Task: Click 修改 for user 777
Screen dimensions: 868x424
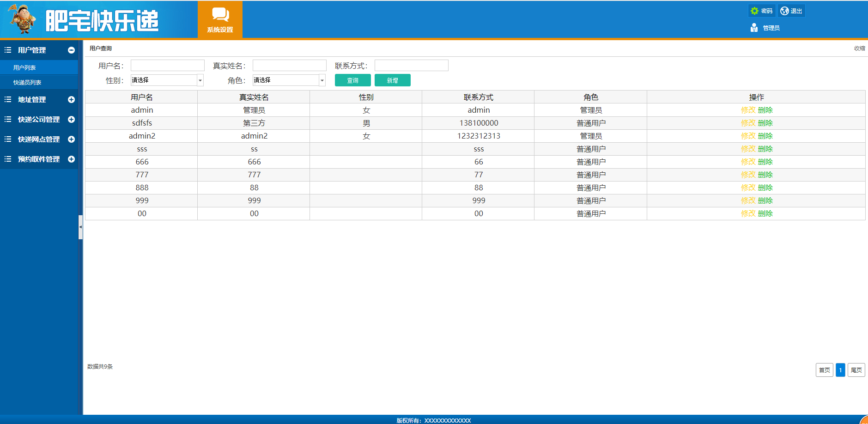Action: [748, 175]
